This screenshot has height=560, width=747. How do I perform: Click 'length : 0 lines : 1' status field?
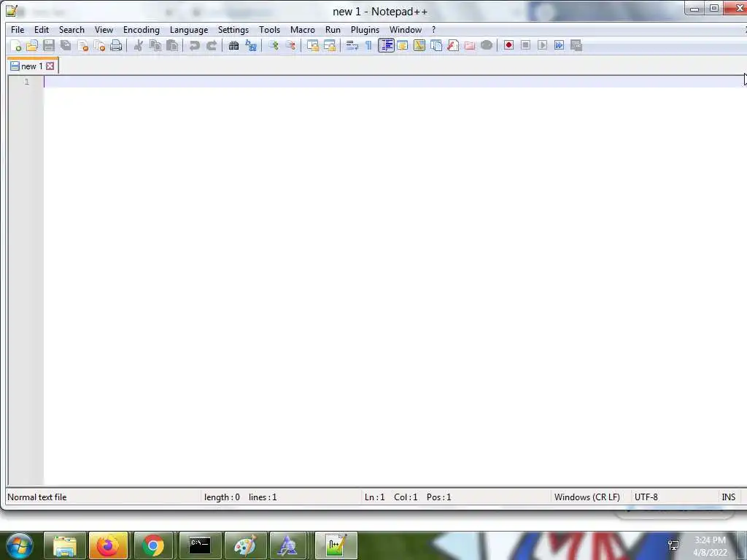(x=241, y=497)
